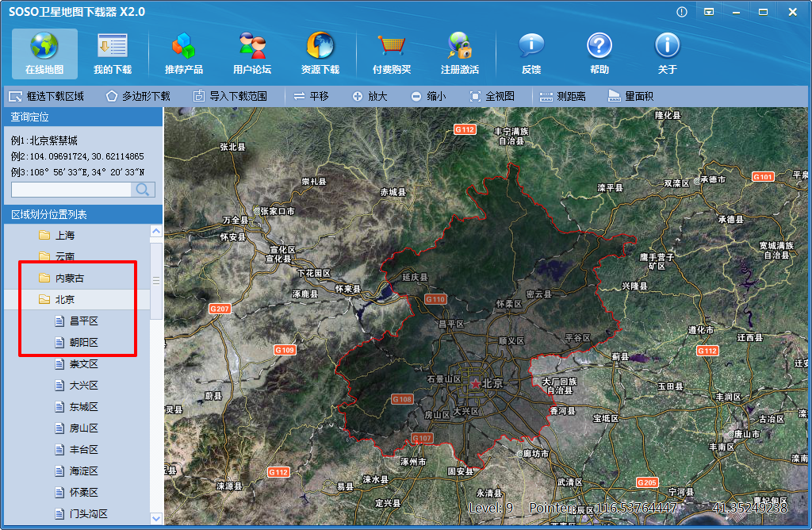Select 多边形下载 polygon download tool
The image size is (812, 530).
tap(138, 96)
